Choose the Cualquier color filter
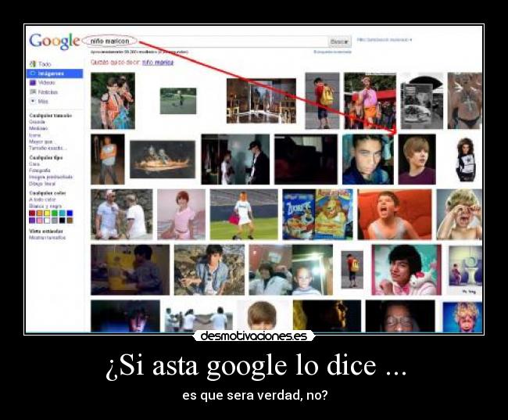This screenshot has height=420, width=508. pos(48,193)
